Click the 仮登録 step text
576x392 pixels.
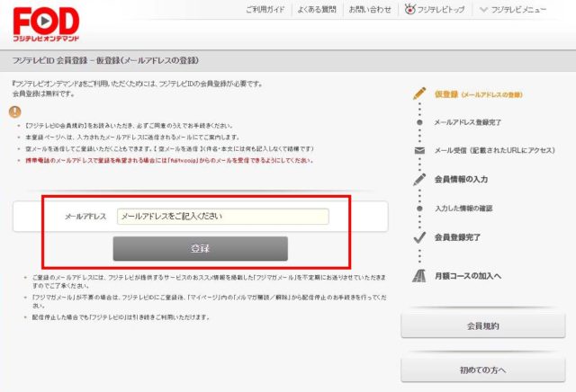478,94
